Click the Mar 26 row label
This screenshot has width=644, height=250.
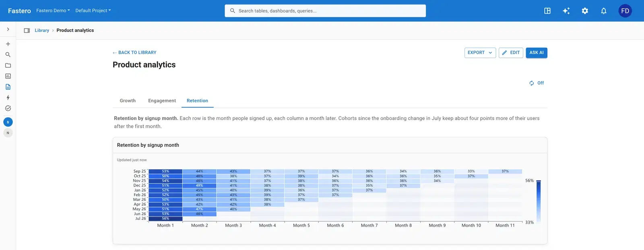[140, 200]
